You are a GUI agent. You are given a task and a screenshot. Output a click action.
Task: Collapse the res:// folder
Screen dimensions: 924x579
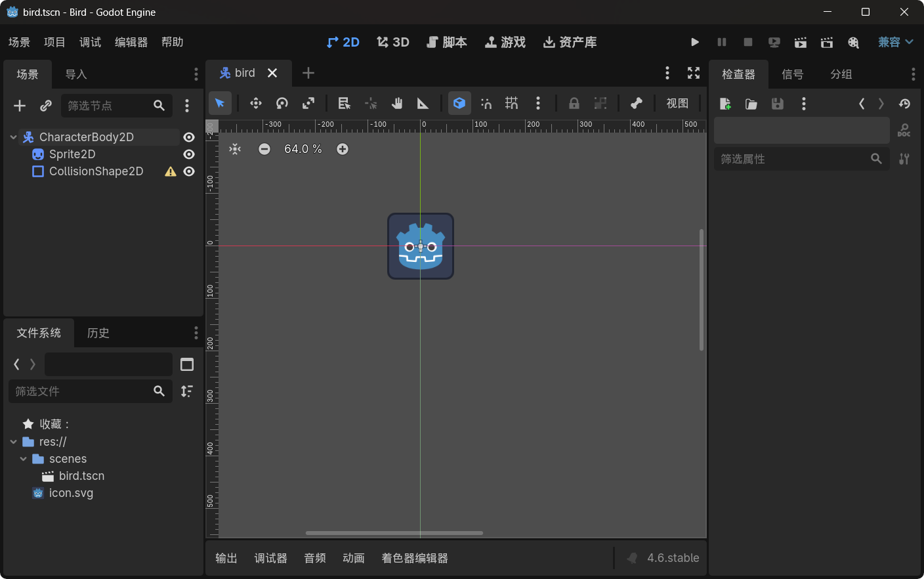(14, 442)
